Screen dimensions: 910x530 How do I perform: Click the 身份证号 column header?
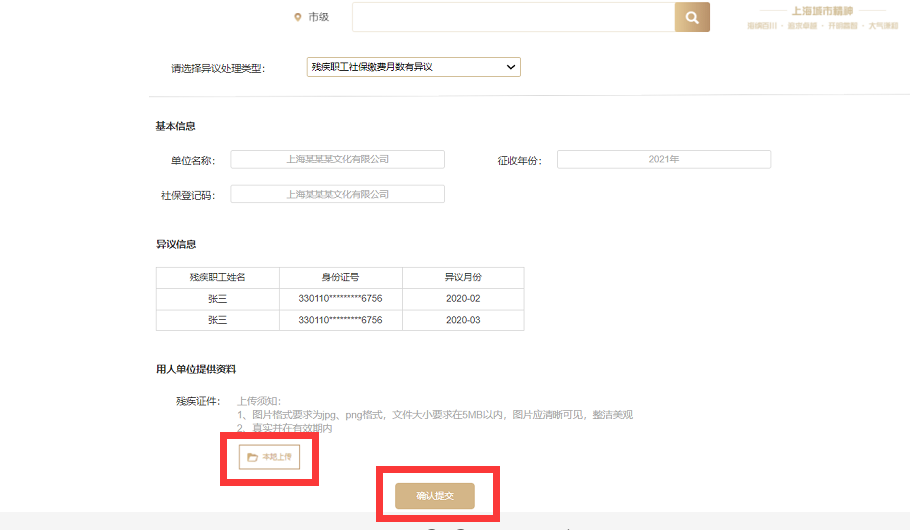pos(340,277)
